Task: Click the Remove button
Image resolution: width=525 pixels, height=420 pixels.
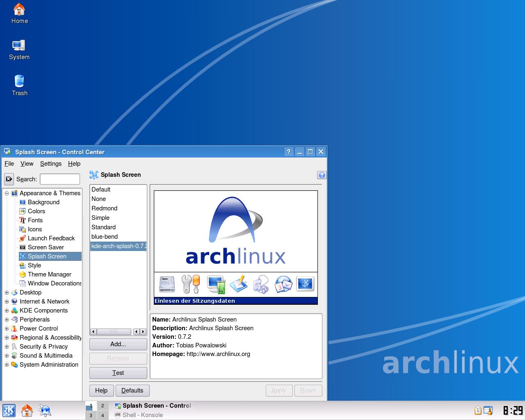Action: point(118,358)
